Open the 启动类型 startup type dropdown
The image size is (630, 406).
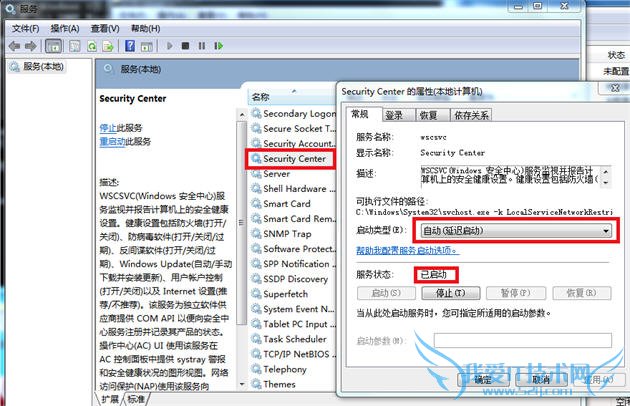pos(516,231)
